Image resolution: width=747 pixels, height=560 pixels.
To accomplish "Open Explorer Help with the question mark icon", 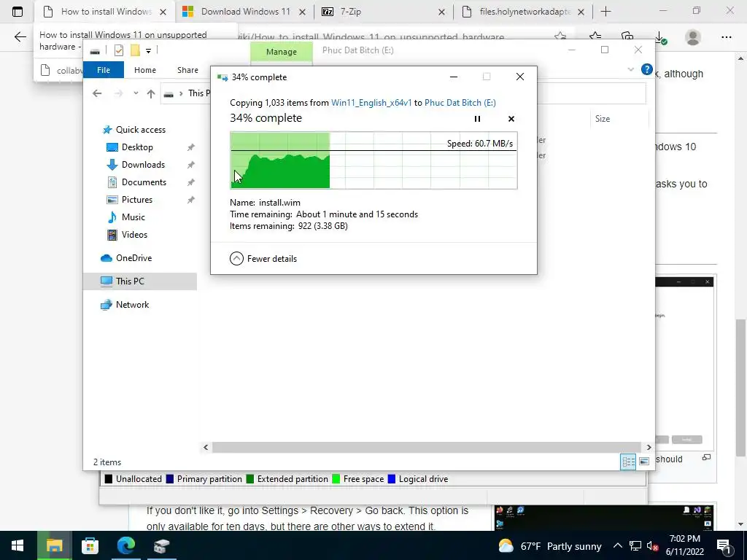I will (646, 69).
